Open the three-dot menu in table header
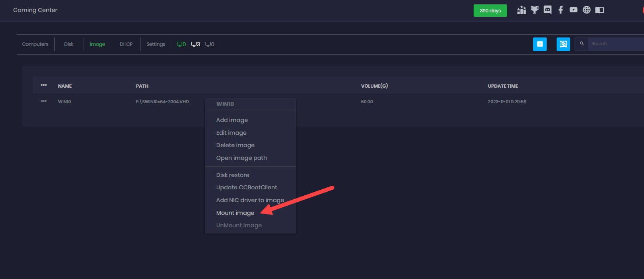This screenshot has width=644, height=279. 43,85
